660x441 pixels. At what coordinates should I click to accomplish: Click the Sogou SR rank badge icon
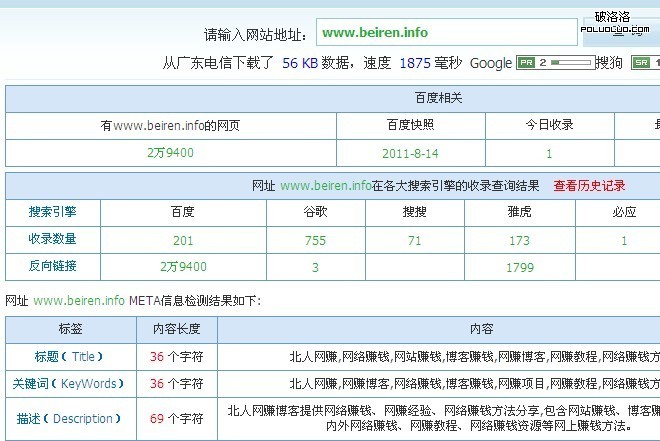coord(641,63)
